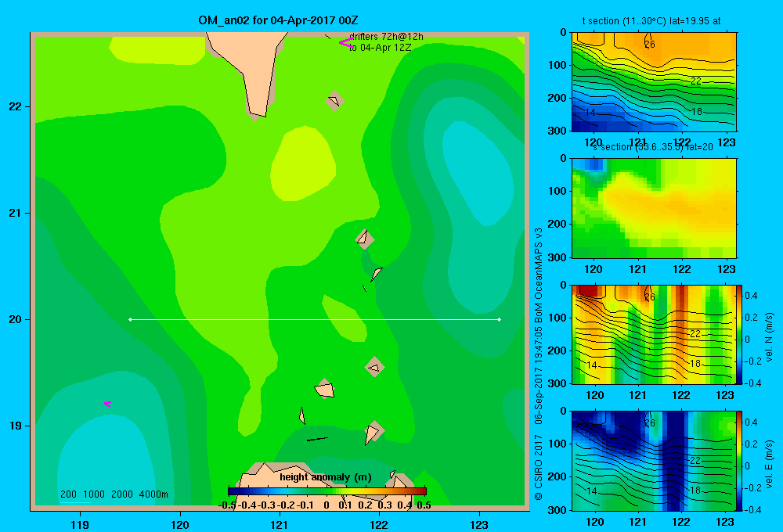Image resolution: width=783 pixels, height=532 pixels.
Task: Click the '22' contour label in vel. N panel
Action: (695, 334)
